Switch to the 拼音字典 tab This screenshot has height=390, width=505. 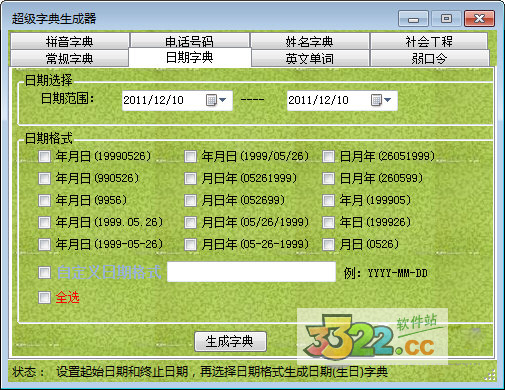[70, 41]
